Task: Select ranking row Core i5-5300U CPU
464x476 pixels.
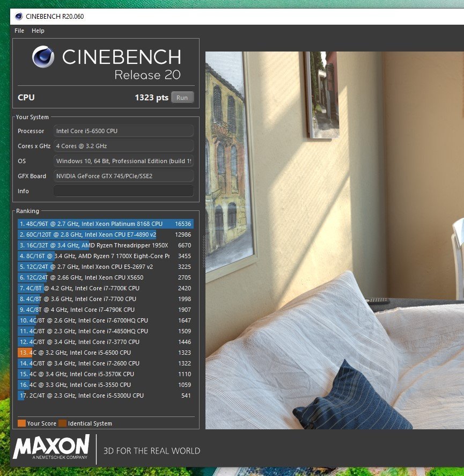Action: point(106,396)
